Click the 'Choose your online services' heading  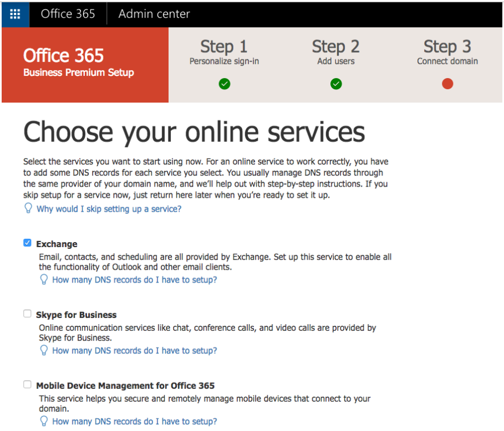click(x=194, y=132)
